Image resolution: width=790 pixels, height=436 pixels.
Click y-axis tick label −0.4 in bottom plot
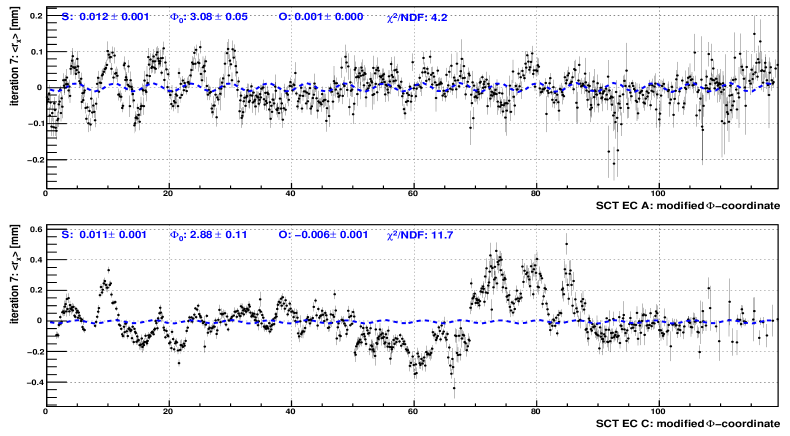coord(32,382)
